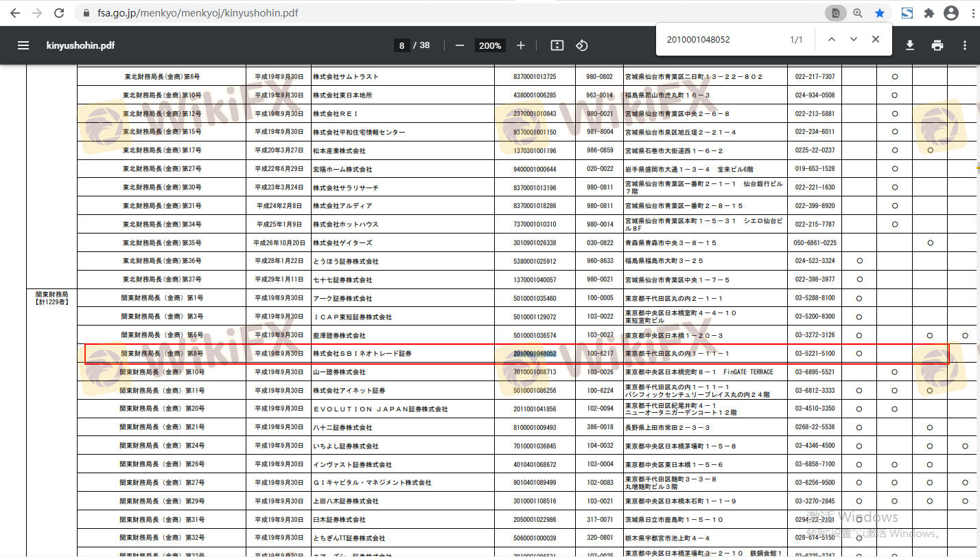Viewport: 980px width, 557px height.
Task: Click the zoom out minus button
Action: click(x=460, y=45)
